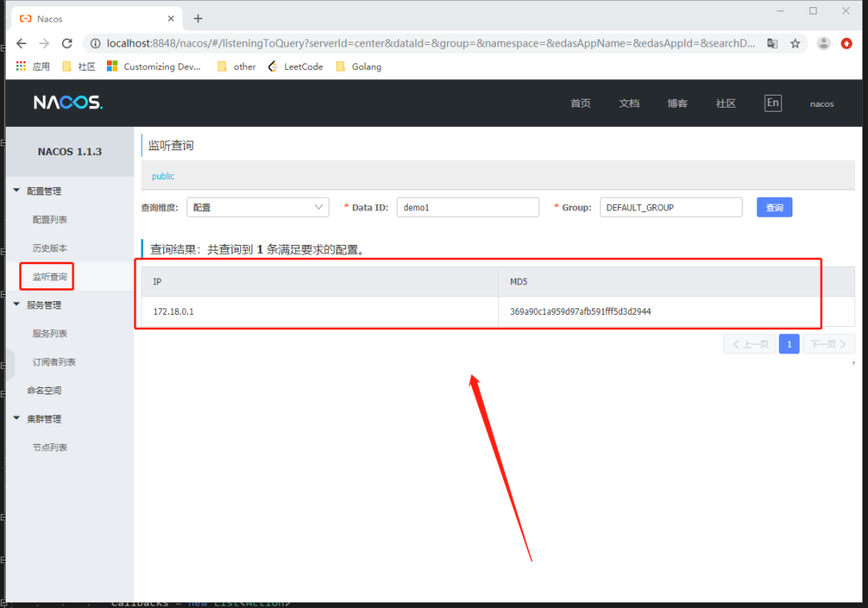Click the Group input field
This screenshot has width=868, height=608.
(671, 207)
